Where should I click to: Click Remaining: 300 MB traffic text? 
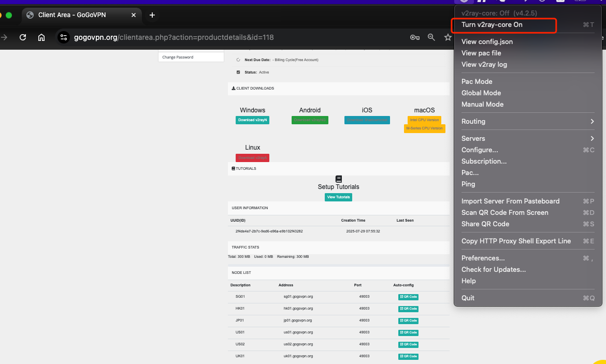point(293,257)
